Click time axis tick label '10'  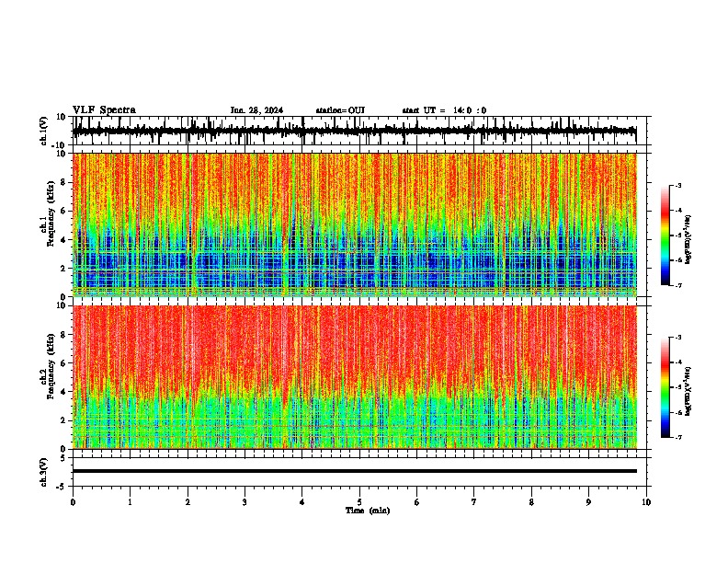646,502
